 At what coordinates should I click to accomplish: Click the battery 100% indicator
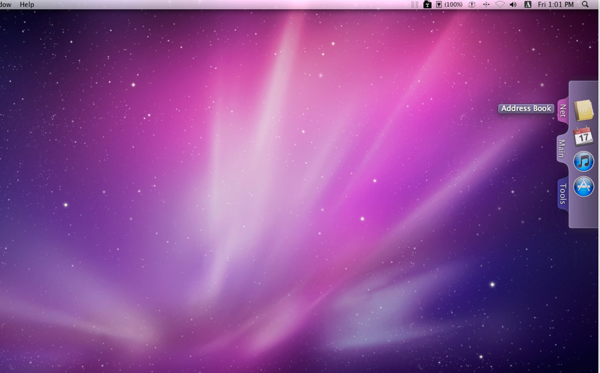click(x=449, y=5)
